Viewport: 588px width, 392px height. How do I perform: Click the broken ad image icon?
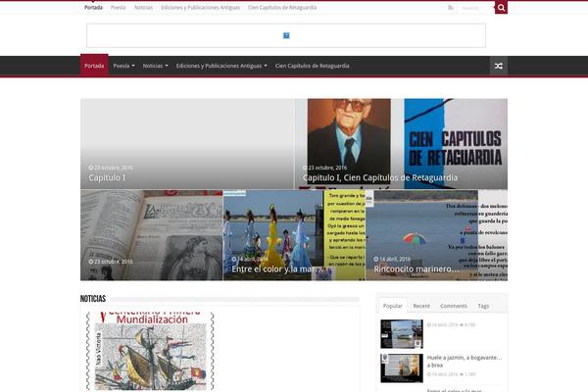286,35
